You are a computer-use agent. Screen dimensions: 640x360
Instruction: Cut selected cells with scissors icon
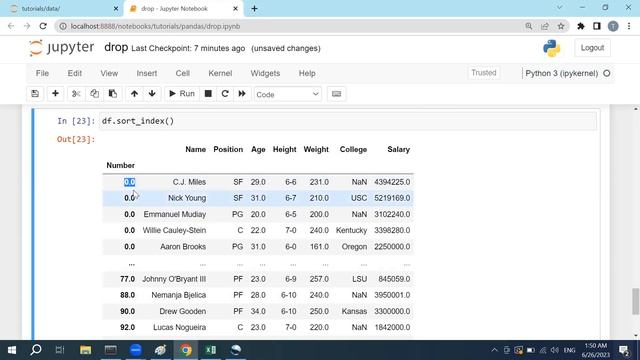(x=76, y=94)
